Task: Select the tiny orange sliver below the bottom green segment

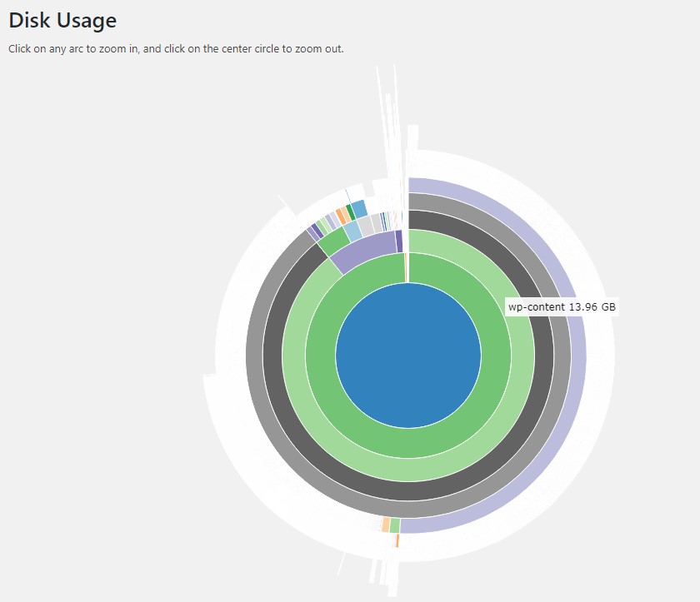Action: [x=397, y=540]
